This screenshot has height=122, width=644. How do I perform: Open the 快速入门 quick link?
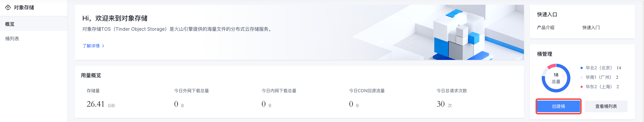pyautogui.click(x=591, y=28)
